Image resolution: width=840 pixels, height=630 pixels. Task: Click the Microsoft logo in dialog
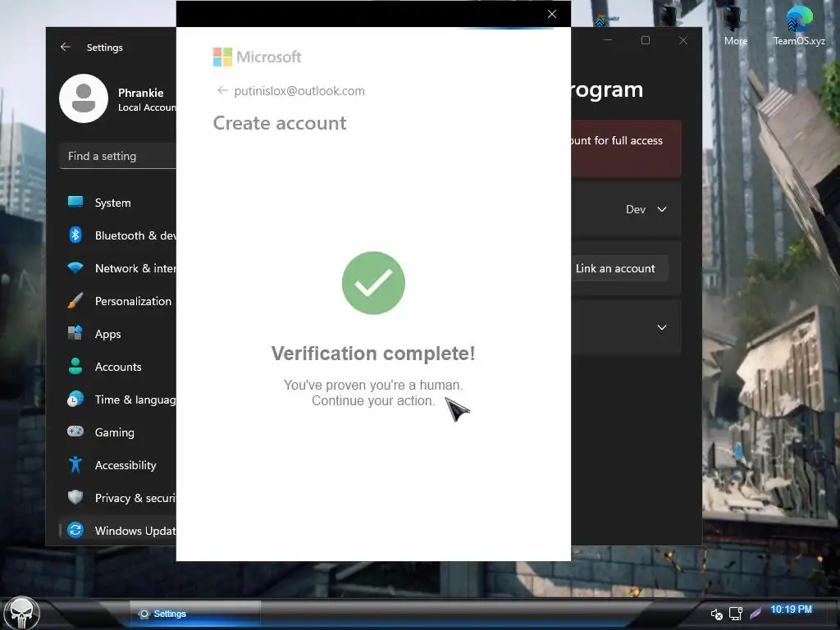point(257,57)
